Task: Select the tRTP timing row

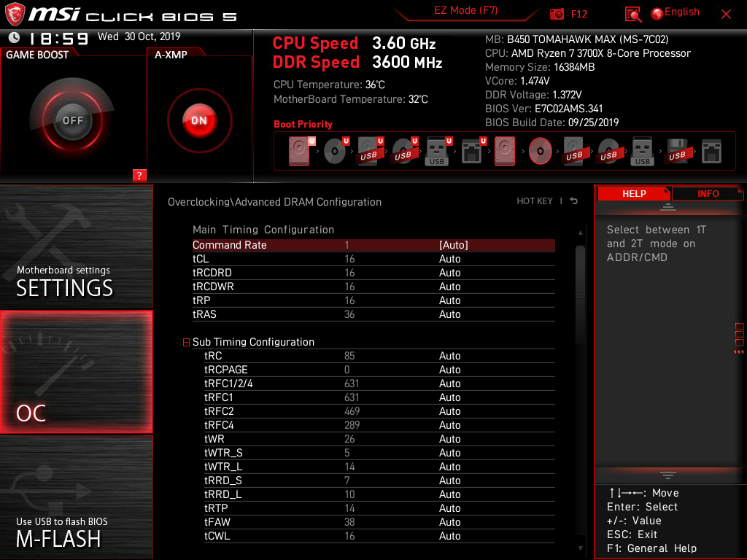Action: click(x=379, y=508)
